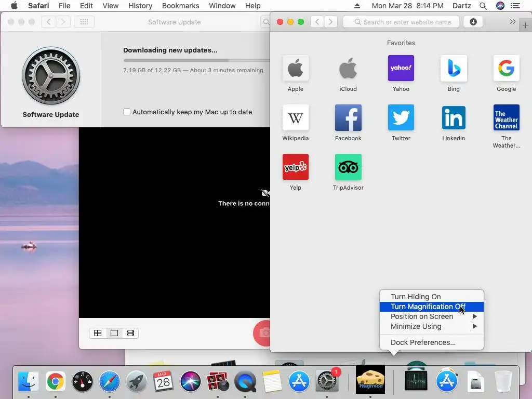
Task: Open the Bing favorite
Action: (454, 68)
